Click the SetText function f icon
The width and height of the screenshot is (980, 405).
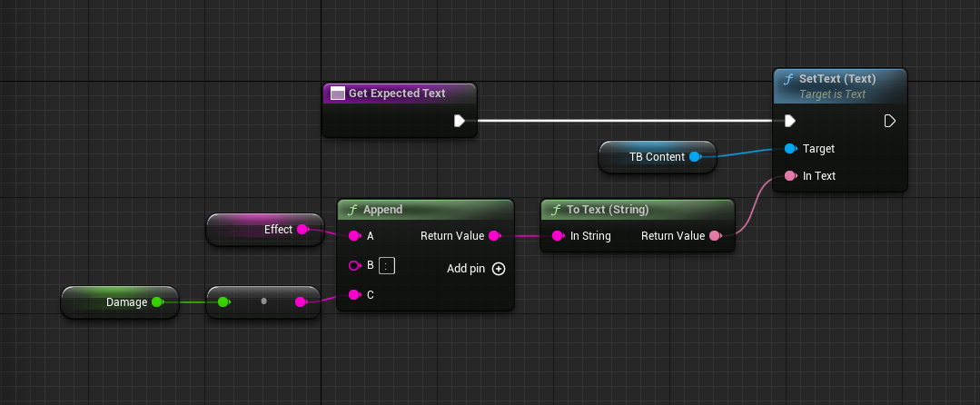787,79
